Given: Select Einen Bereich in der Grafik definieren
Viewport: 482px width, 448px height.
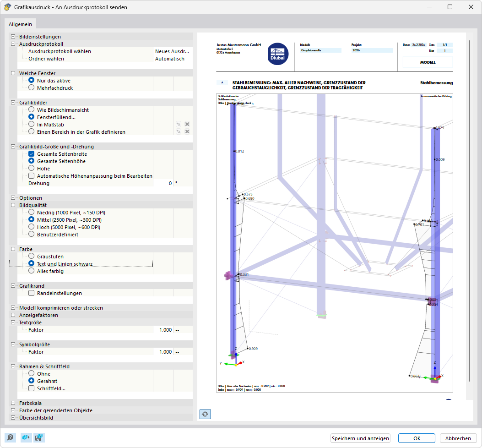Looking at the screenshot, I should coord(31,131).
